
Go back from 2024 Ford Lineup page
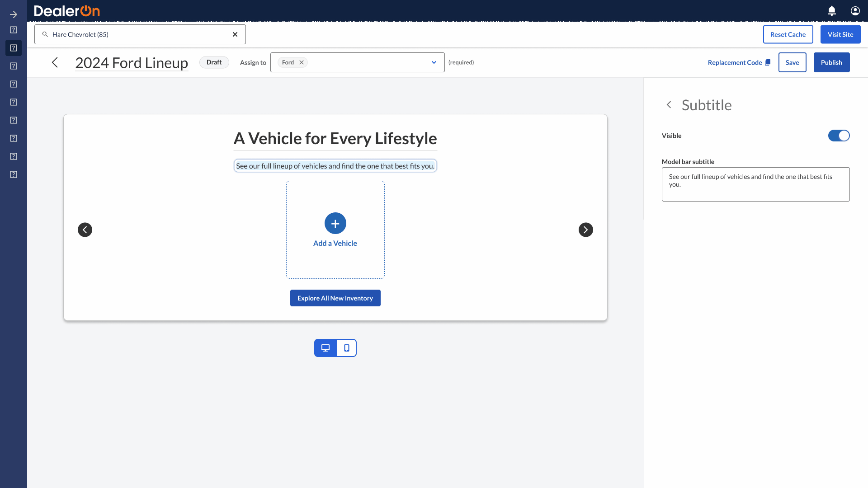[55, 62]
